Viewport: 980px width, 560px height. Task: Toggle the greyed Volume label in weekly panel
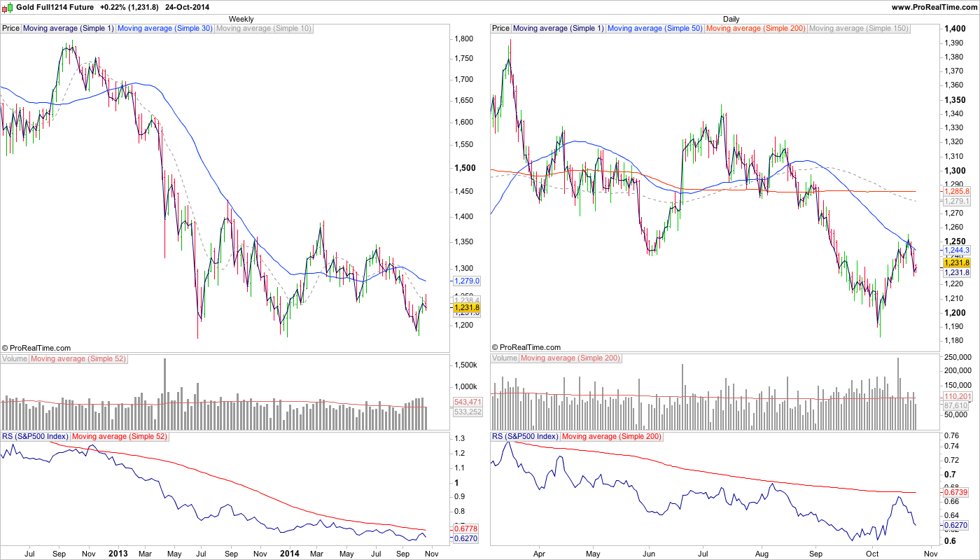tap(15, 358)
